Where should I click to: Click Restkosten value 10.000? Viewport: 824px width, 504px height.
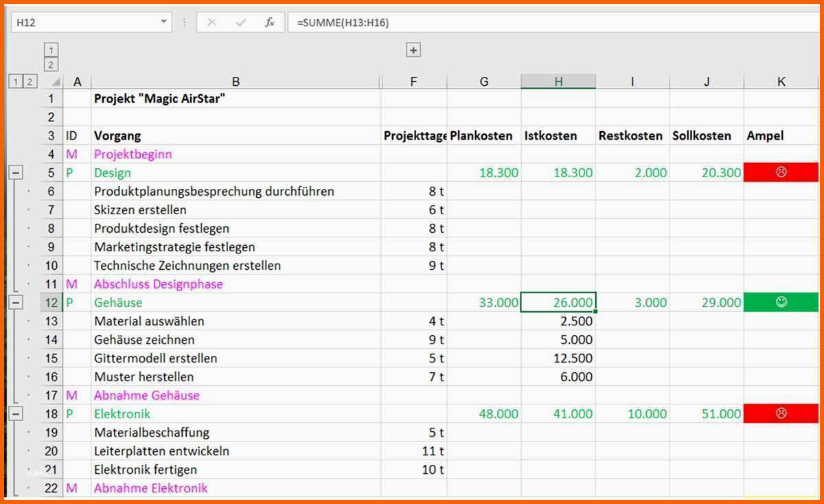[632, 414]
